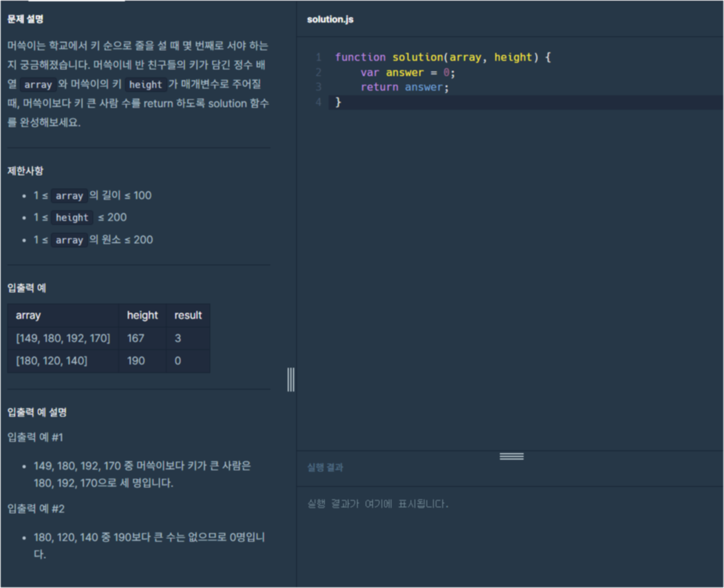Click the '입출력 예' heading above the table
The image size is (724, 588).
pos(27,288)
